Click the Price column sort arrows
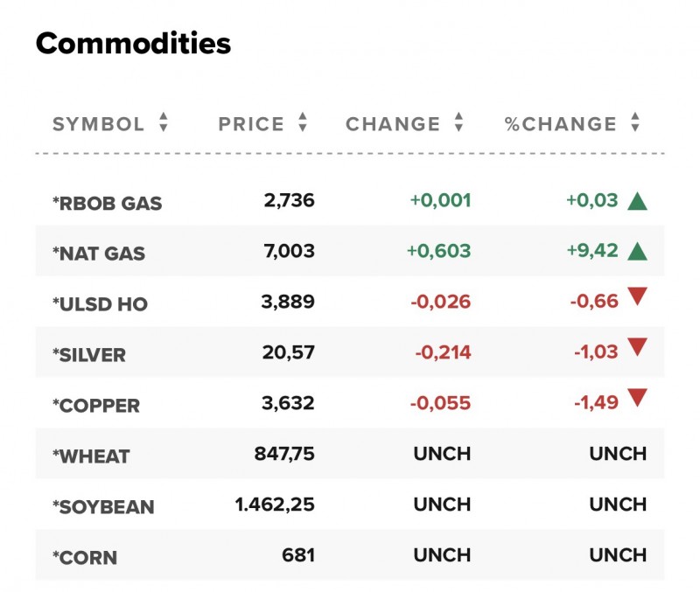Viewport: 700px width, 592px height. pyautogui.click(x=303, y=123)
